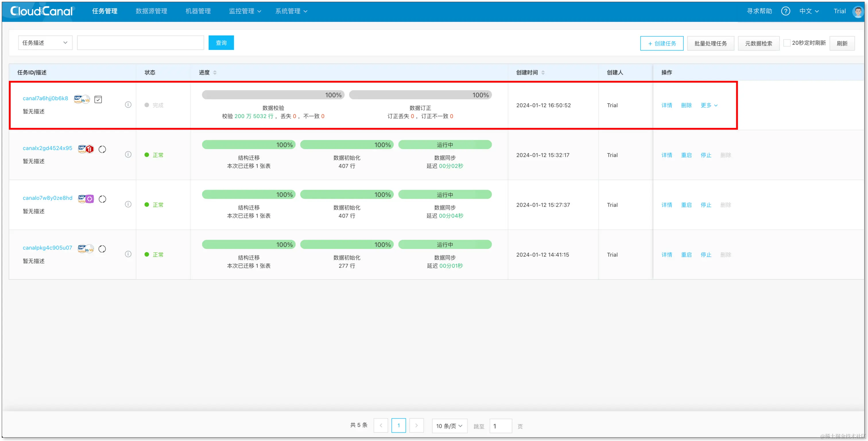
Task: Expand 更多 actions for canal7a6hjj0b6k8
Action: [x=709, y=105]
